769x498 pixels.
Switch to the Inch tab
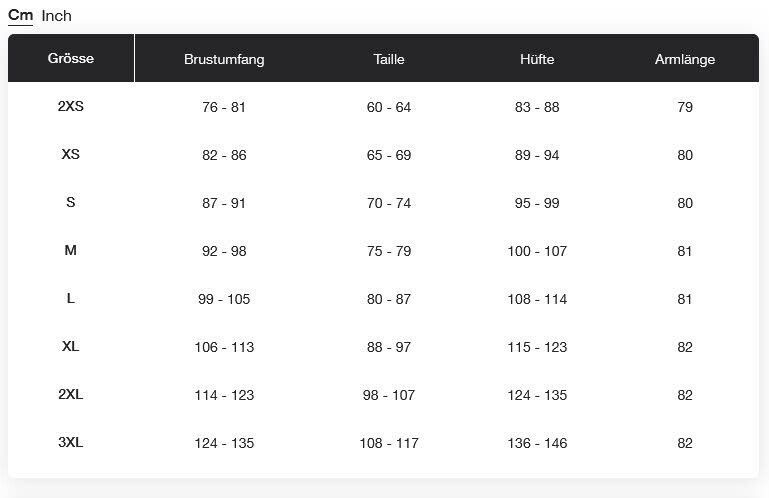pyautogui.click(x=56, y=16)
